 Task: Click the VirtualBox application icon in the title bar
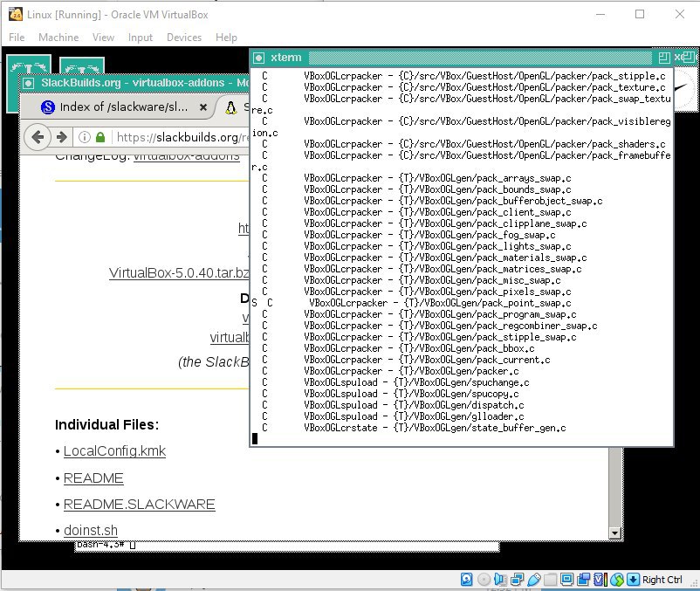pyautogui.click(x=16, y=14)
